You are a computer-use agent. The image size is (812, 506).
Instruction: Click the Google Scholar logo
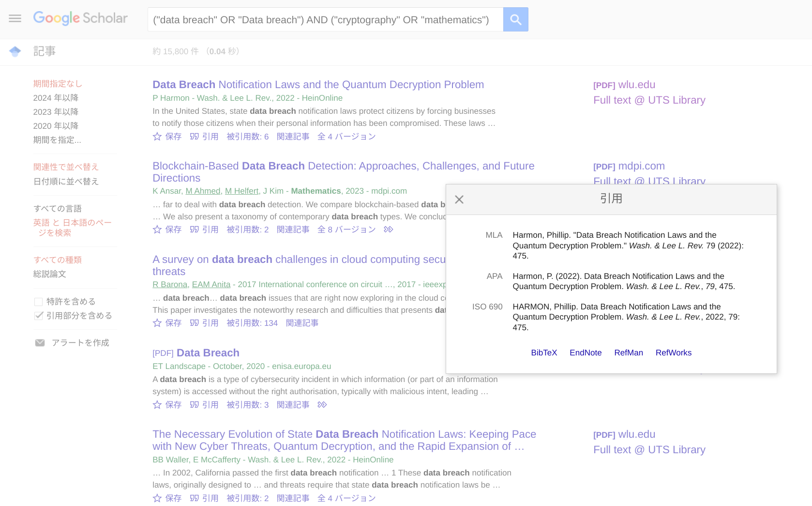click(x=80, y=18)
